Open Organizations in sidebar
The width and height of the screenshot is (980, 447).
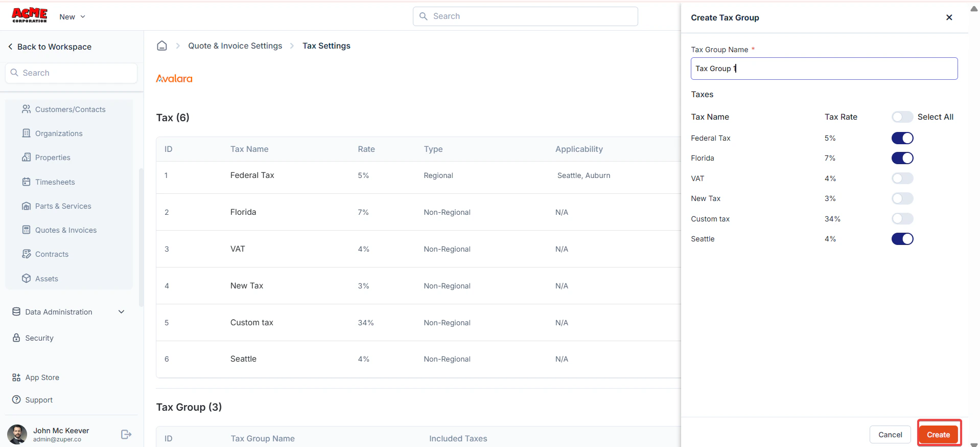pyautogui.click(x=59, y=133)
